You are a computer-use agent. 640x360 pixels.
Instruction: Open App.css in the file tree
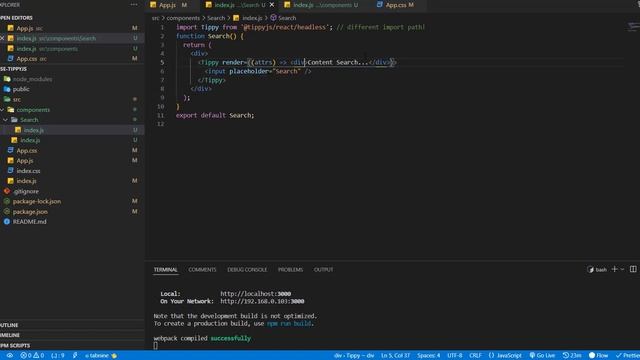coord(27,150)
